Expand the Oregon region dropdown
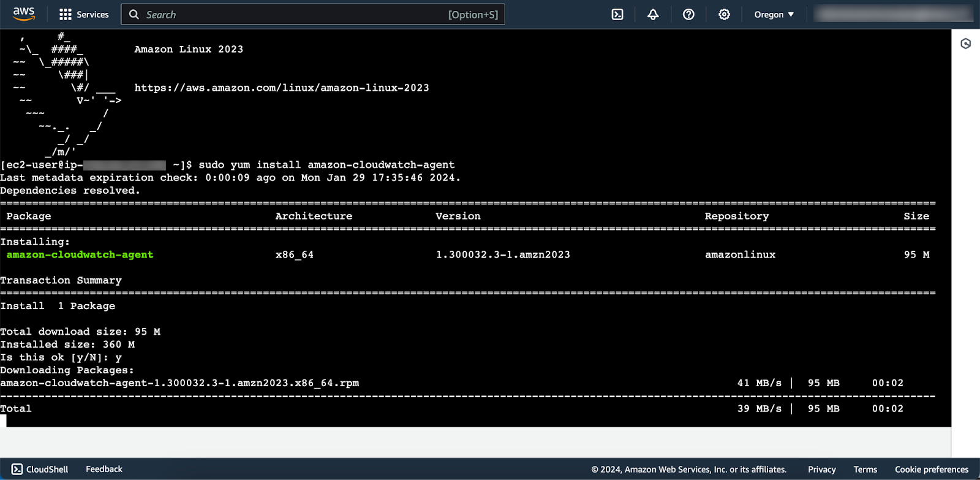 [x=774, y=14]
